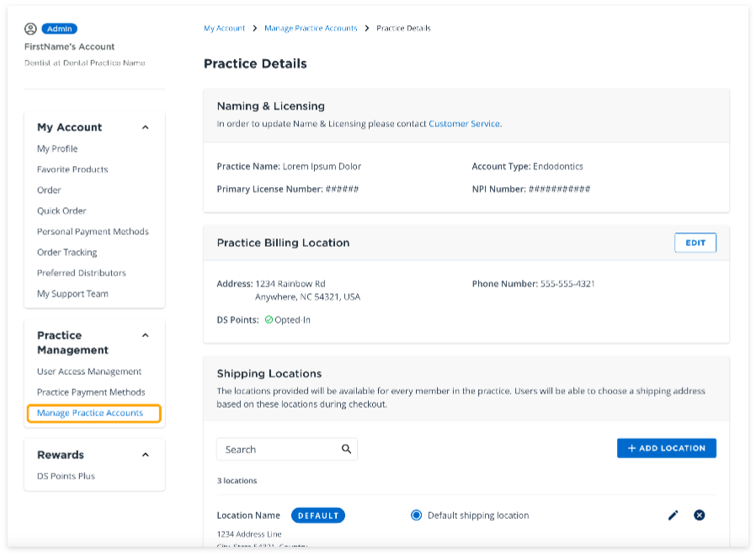Screen dimensions: 756x556
Task: Remove location with the X icon
Action: (x=699, y=516)
